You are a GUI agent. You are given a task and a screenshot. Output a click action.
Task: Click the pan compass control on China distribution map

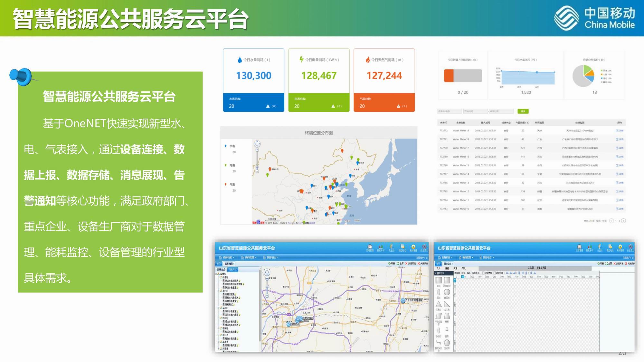tap(257, 144)
